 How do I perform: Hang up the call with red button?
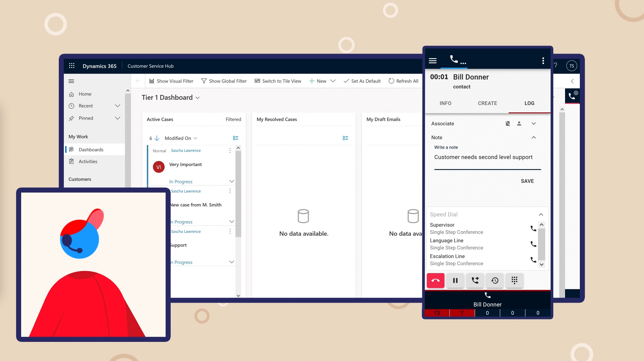(436, 280)
